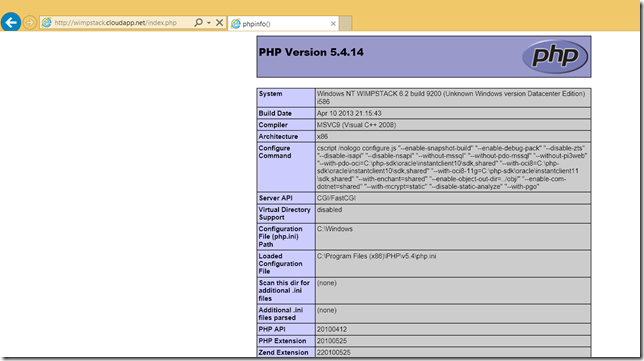Click the Configure Command label
The image size is (644, 361).
tap(275, 152)
